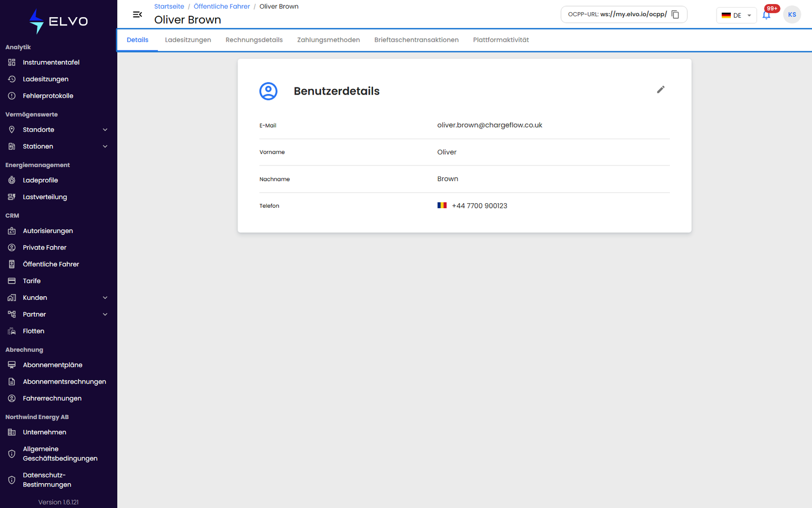Click the phone number +44 7700 900123
The image size is (812, 508).
coord(480,206)
